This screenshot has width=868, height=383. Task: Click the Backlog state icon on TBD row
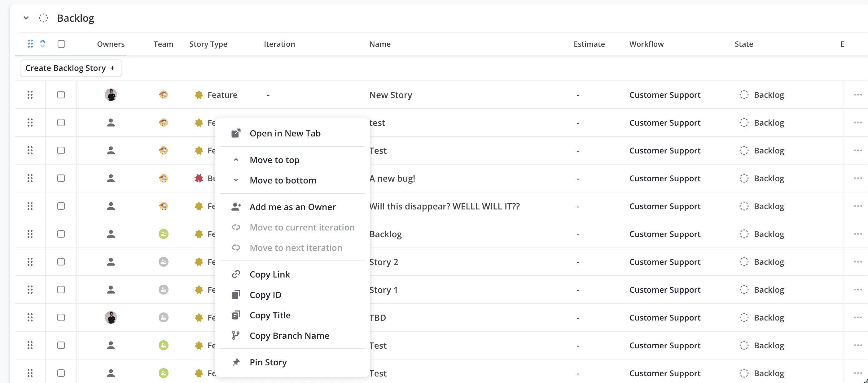click(x=744, y=318)
